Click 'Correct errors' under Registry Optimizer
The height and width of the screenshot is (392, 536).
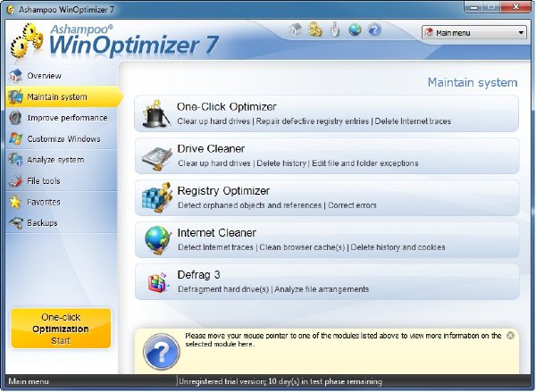[352, 205]
